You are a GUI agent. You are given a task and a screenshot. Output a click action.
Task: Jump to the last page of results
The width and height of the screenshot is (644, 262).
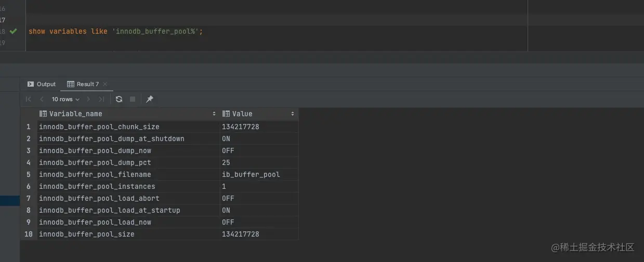pos(101,99)
